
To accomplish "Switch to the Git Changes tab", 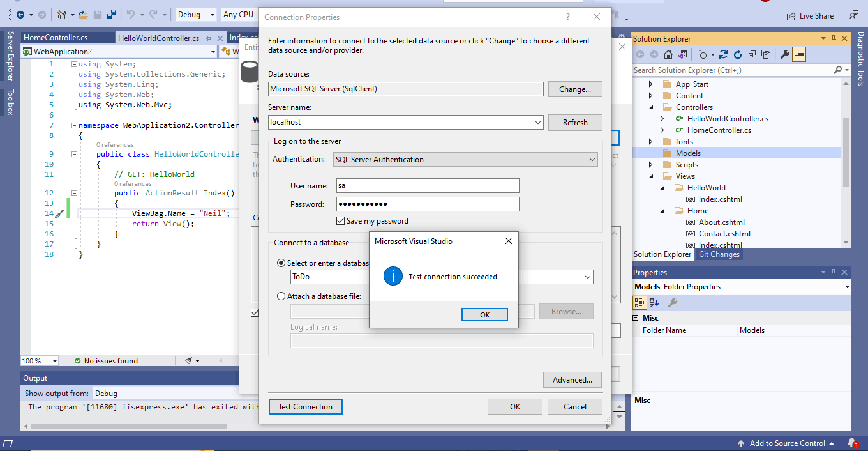I will point(719,254).
